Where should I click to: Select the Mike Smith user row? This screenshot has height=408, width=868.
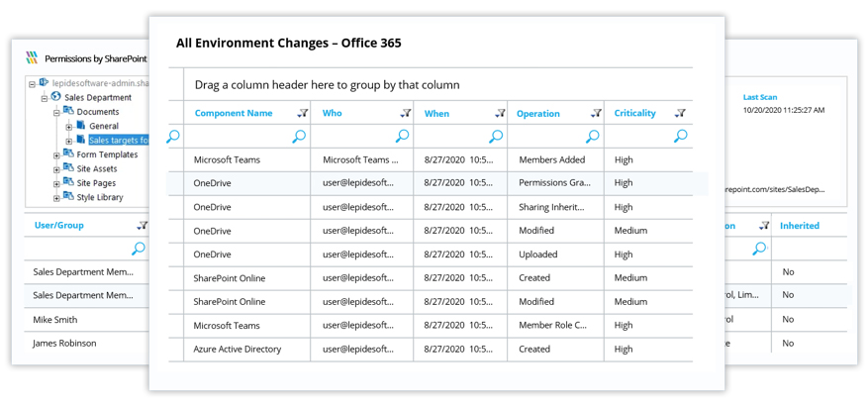[54, 320]
